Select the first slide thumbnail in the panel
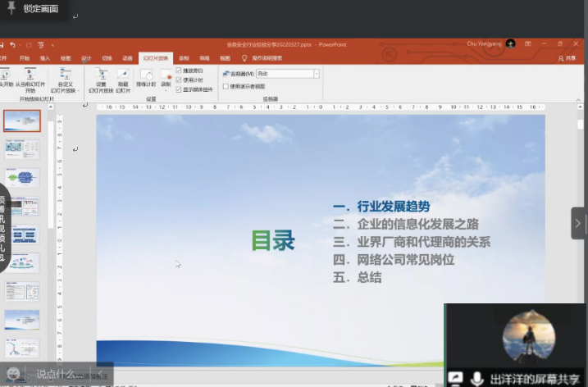Image resolution: width=588 pixels, height=387 pixels. pyautogui.click(x=21, y=121)
